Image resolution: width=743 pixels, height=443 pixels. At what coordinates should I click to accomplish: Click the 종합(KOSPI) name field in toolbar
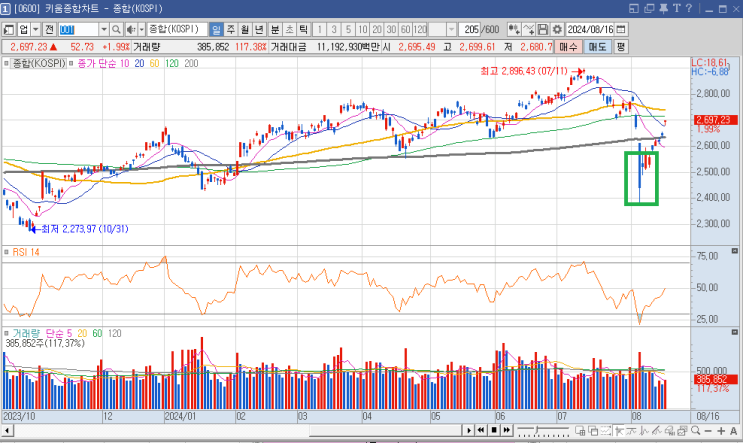[177, 29]
